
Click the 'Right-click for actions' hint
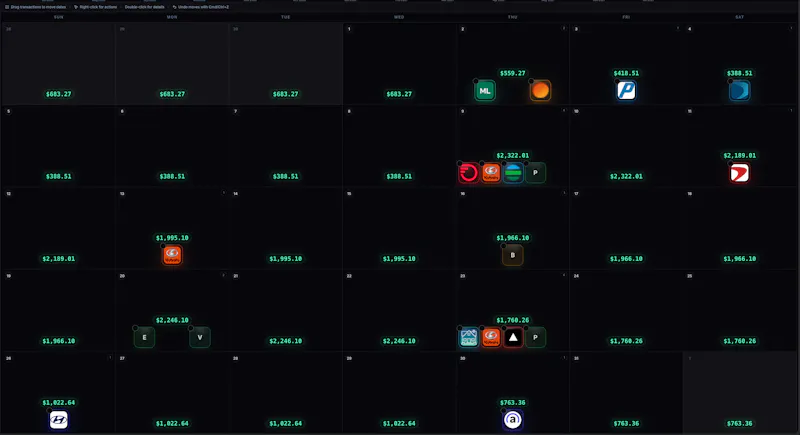95,7
